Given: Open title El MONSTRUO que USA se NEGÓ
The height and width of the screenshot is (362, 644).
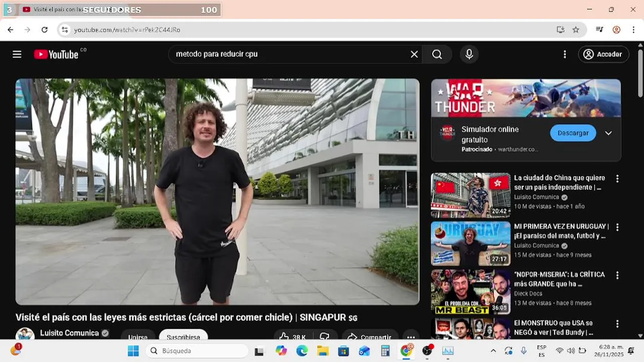Looking at the screenshot, I should pyautogui.click(x=553, y=327).
